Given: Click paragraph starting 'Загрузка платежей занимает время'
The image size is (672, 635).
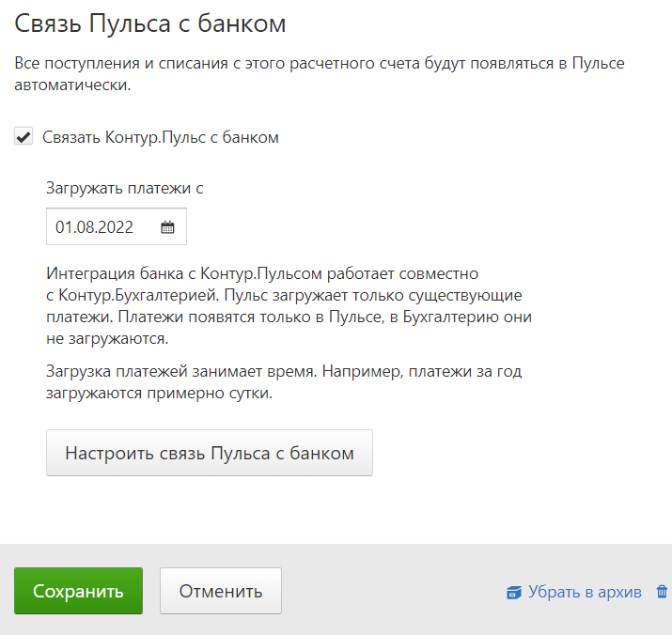Looking at the screenshot, I should [x=284, y=381].
